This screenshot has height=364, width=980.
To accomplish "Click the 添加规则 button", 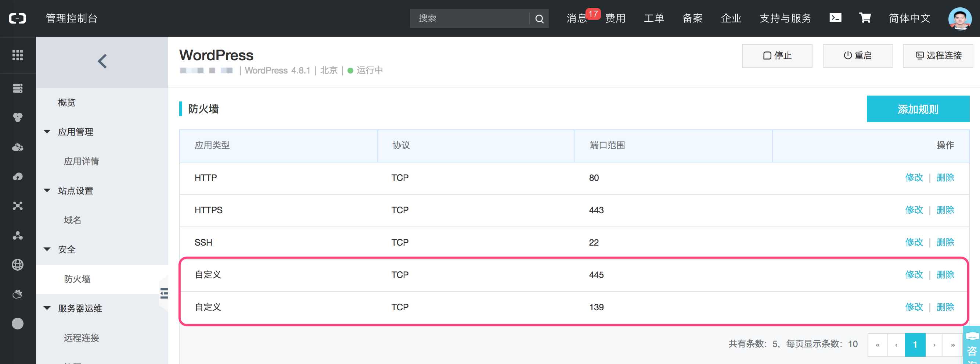I will click(918, 109).
